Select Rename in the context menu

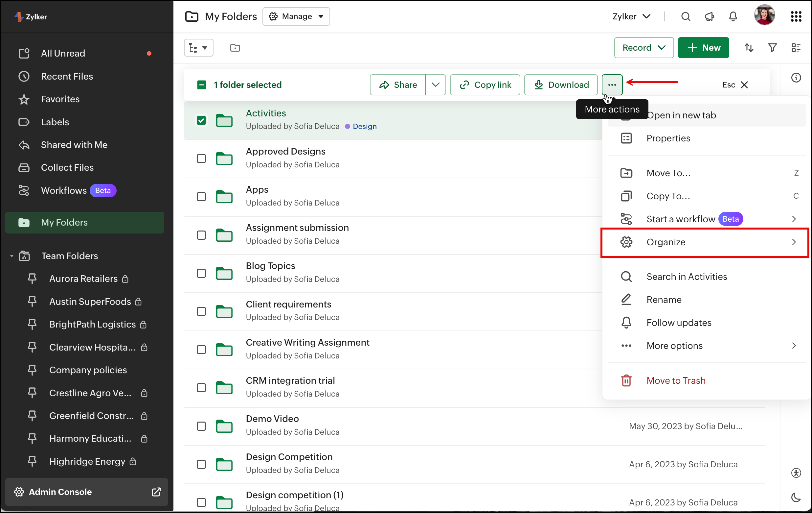click(x=664, y=300)
